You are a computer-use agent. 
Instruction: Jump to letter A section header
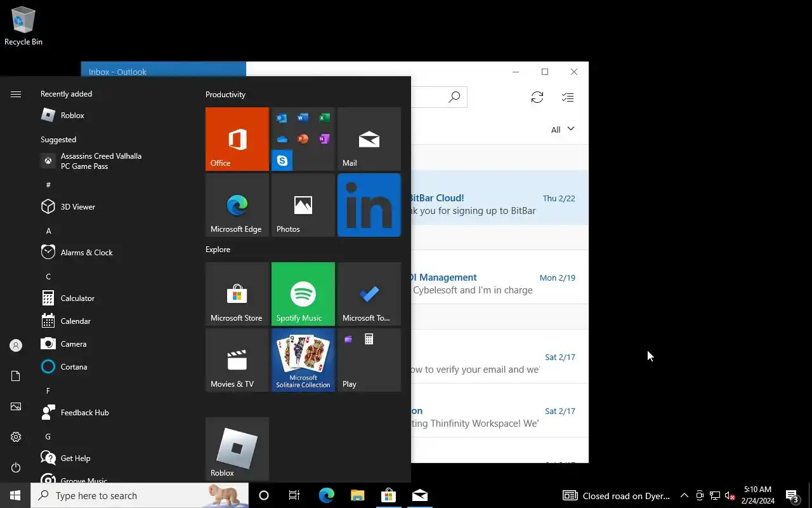[x=49, y=231]
